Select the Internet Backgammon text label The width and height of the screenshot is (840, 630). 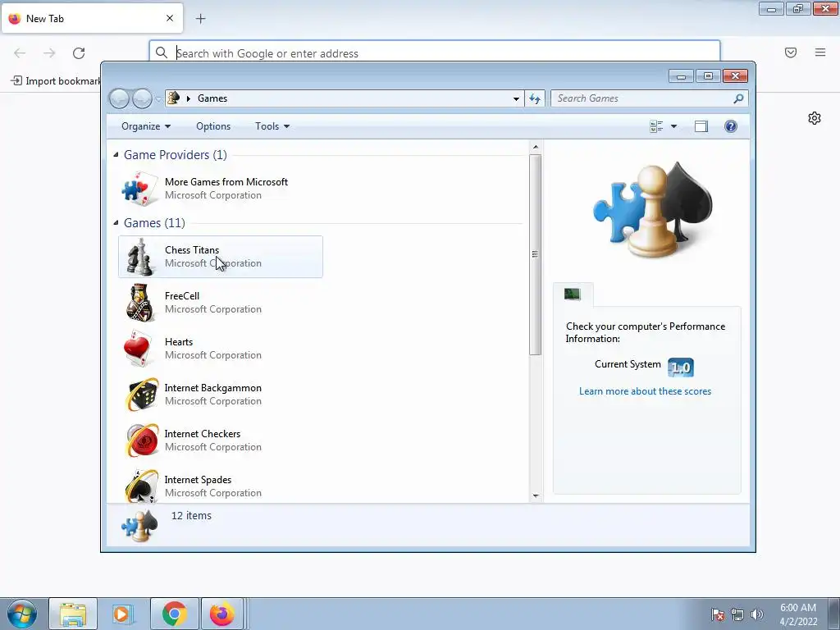click(213, 388)
